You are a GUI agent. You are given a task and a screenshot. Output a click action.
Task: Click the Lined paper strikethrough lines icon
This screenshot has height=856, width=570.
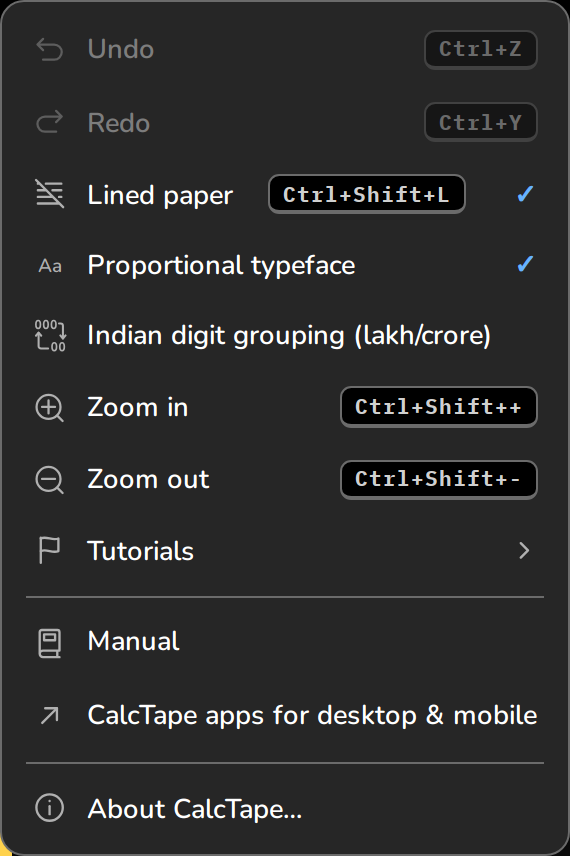(x=50, y=194)
